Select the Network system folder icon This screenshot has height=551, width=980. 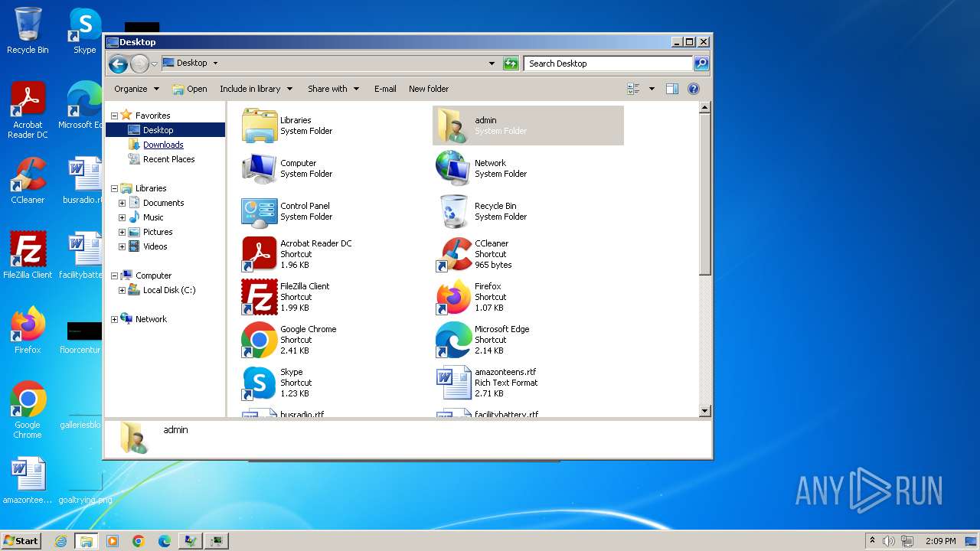point(454,168)
